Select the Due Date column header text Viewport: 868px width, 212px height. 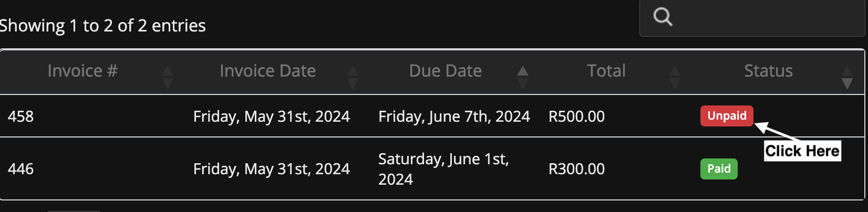pyautogui.click(x=445, y=71)
